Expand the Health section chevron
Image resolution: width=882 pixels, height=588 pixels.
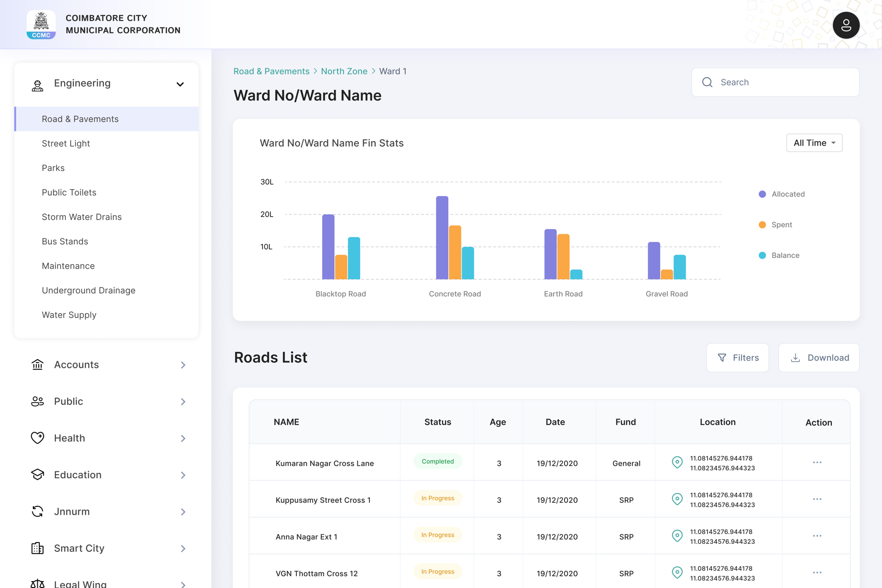pyautogui.click(x=183, y=439)
